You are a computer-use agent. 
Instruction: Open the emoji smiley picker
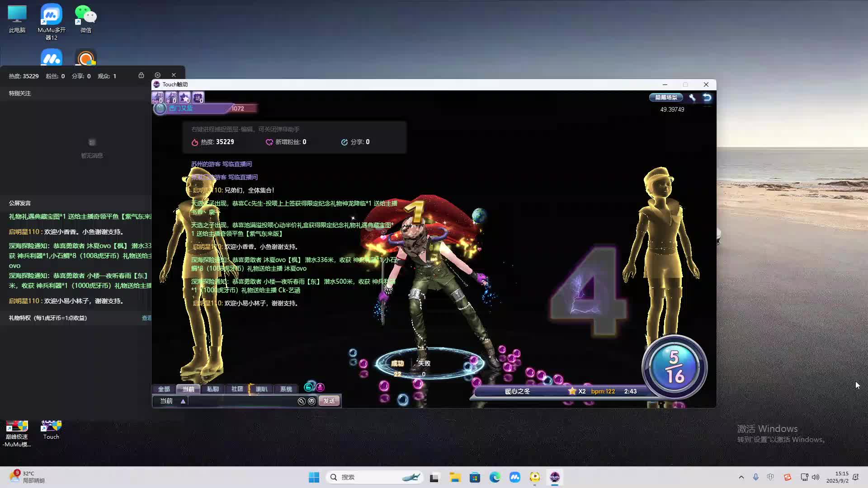coord(311,401)
